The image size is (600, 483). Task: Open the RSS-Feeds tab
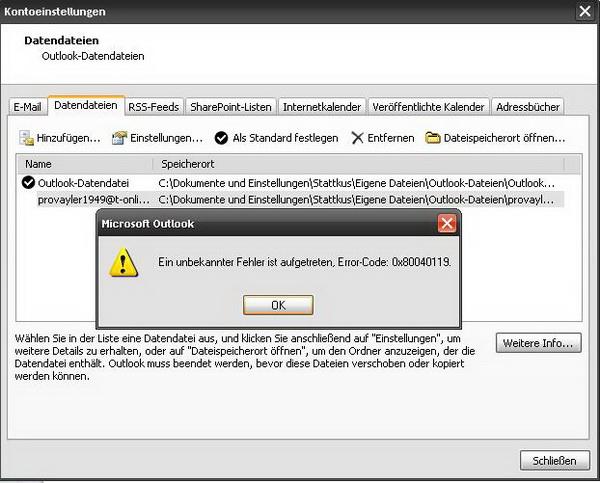[153, 107]
